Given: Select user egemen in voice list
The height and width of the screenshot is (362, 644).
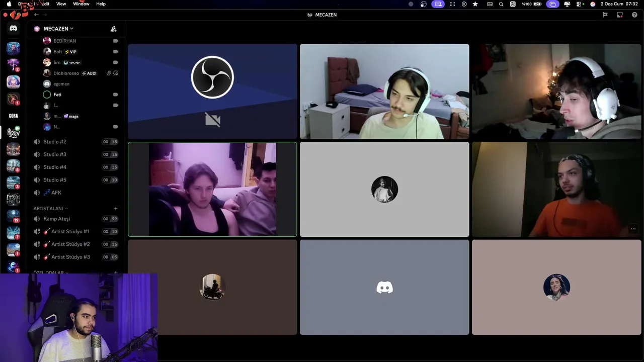Looking at the screenshot, I should pos(80,84).
